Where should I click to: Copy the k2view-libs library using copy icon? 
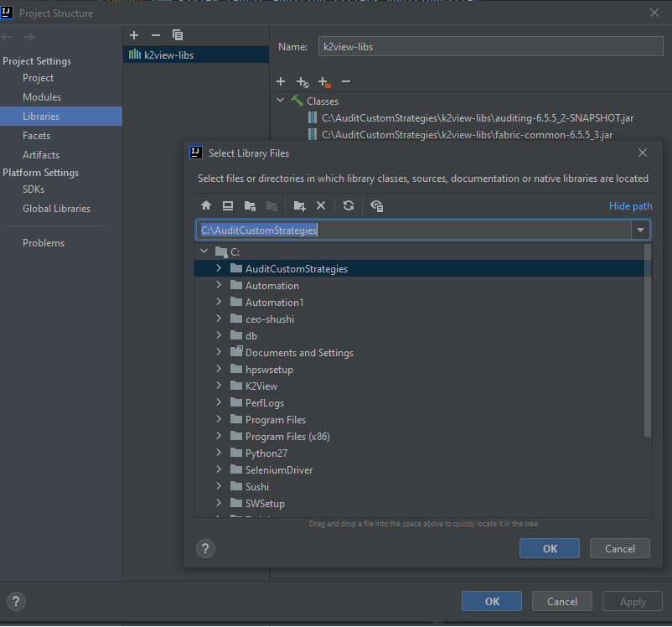[x=177, y=34]
